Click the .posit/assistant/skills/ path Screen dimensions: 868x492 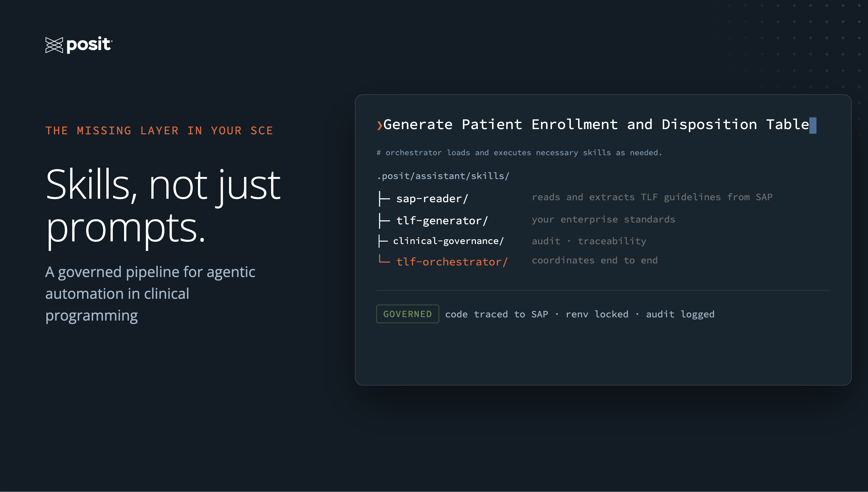click(x=443, y=176)
